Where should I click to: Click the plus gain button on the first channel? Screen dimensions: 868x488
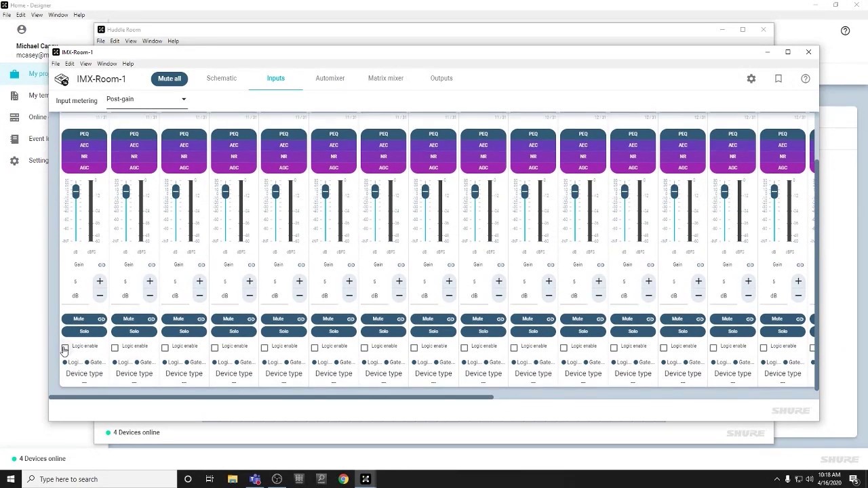point(100,281)
